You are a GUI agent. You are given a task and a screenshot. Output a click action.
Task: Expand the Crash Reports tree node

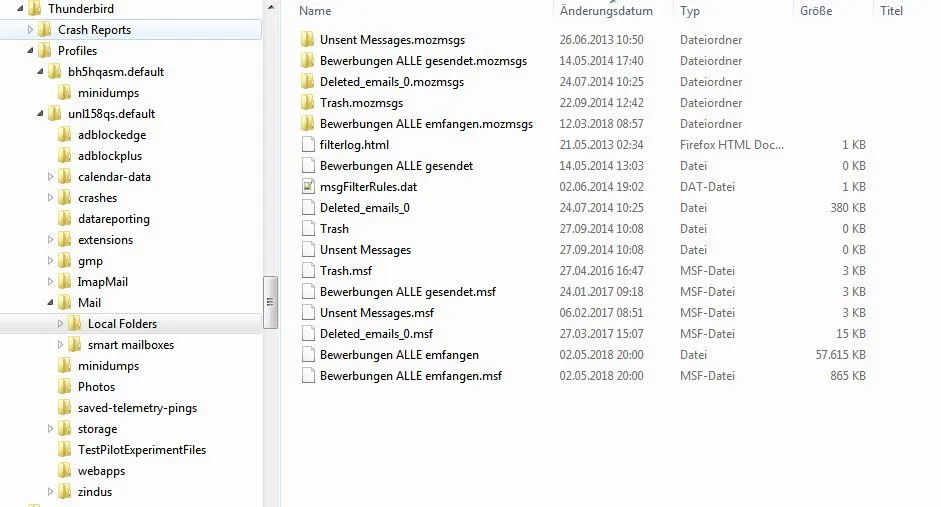coord(30,29)
